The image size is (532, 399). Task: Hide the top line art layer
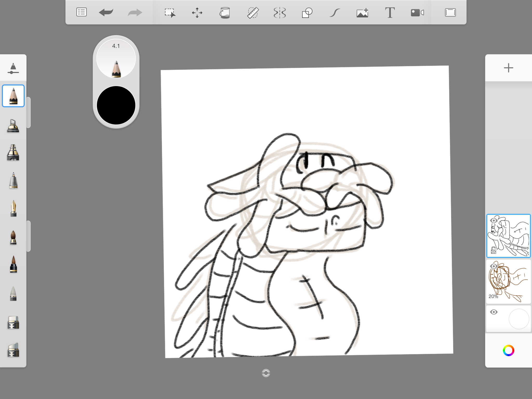point(494,221)
